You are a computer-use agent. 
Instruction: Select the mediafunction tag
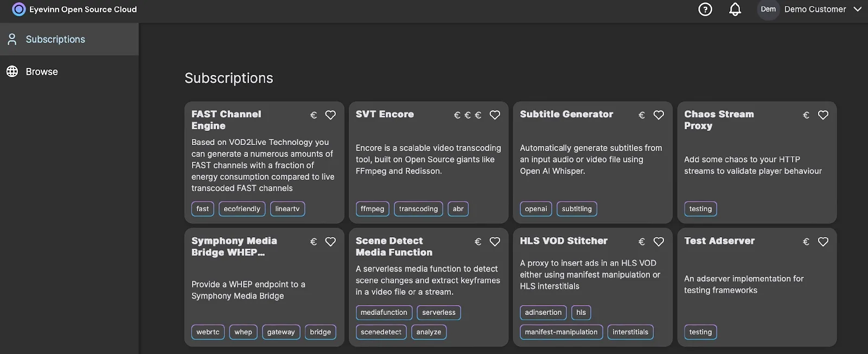(x=384, y=313)
